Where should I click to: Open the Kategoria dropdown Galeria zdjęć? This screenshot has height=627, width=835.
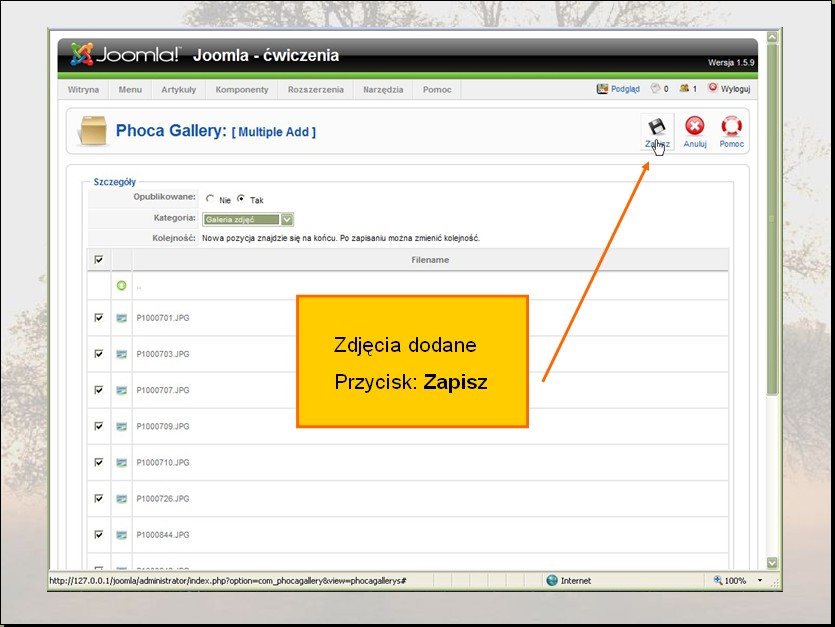(248, 219)
